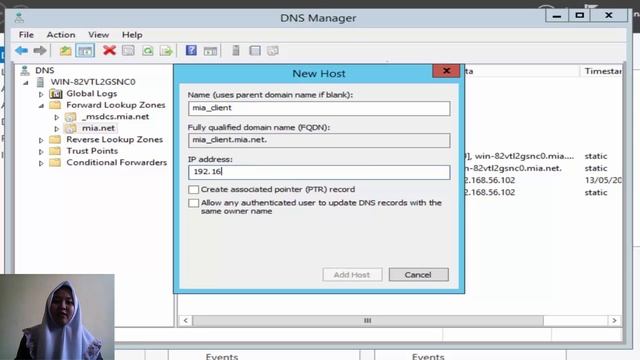The width and height of the screenshot is (640, 360).
Task: Select Conditional Forwarders tree item
Action: point(117,162)
